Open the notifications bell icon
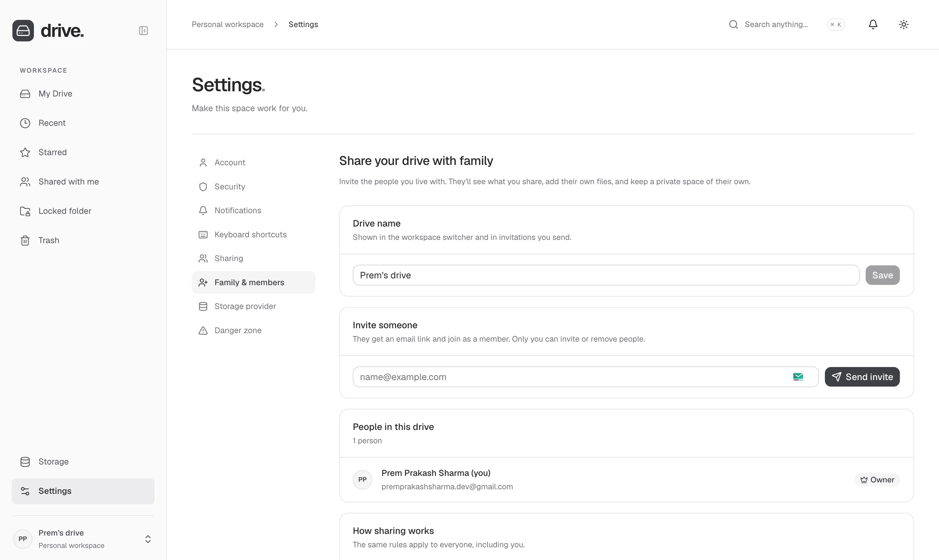 coord(873,24)
